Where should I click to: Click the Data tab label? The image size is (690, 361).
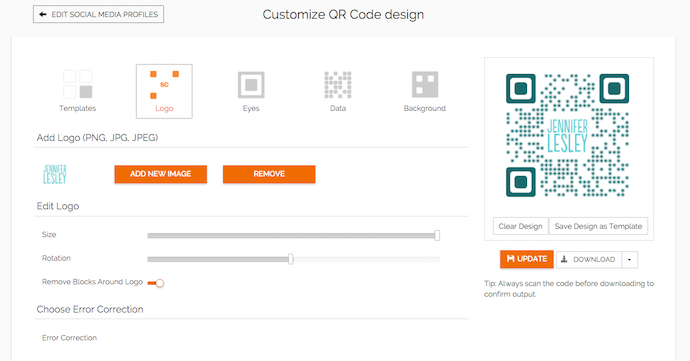[338, 108]
